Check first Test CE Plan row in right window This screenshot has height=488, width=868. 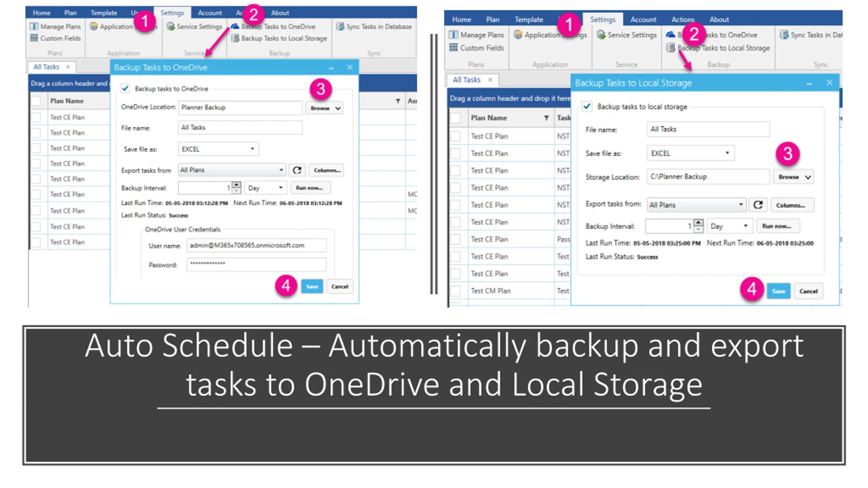point(455,136)
